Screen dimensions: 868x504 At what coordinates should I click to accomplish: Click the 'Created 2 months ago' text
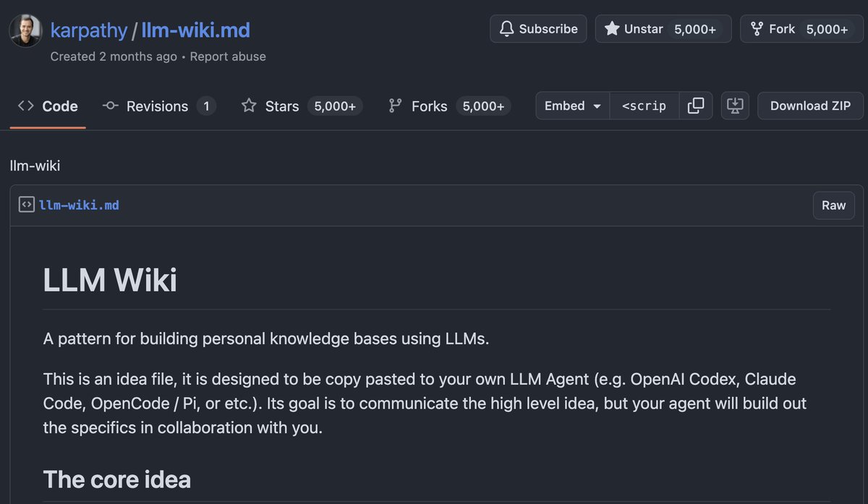click(x=114, y=56)
